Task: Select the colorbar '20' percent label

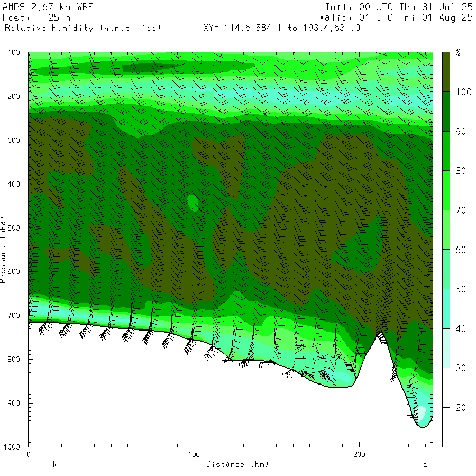Action: 461,408
